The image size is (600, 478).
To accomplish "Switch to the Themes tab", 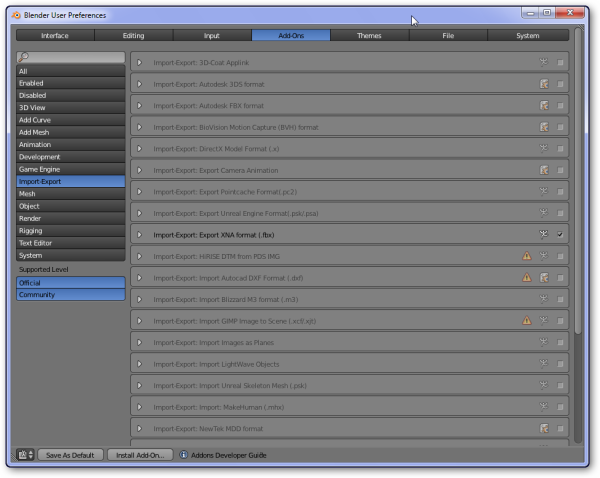I will 369,35.
